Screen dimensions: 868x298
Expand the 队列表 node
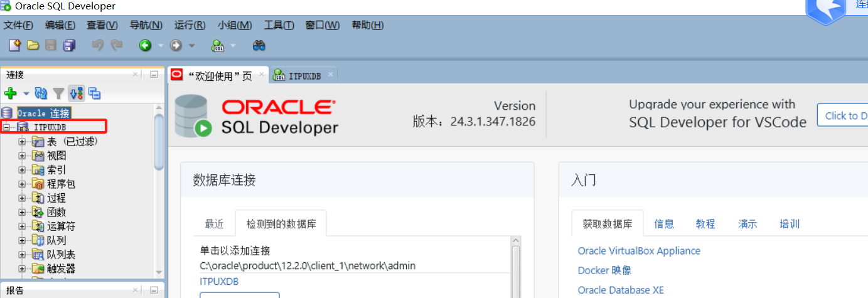pyautogui.click(x=23, y=254)
